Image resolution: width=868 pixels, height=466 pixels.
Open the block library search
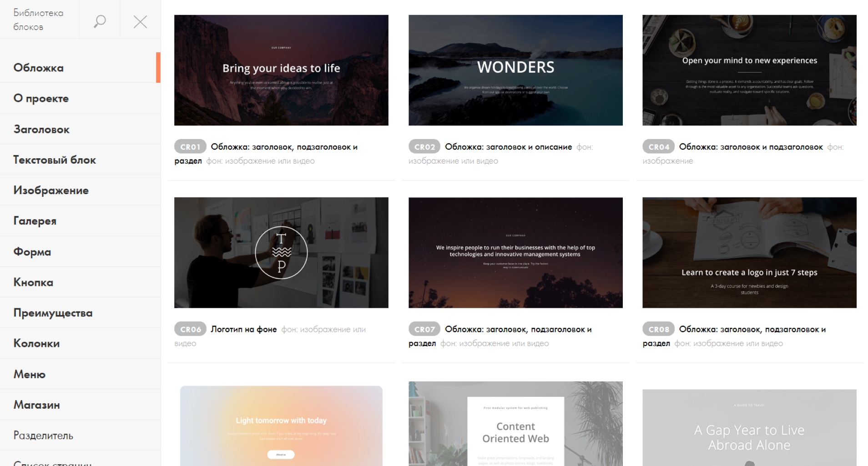[x=100, y=21]
